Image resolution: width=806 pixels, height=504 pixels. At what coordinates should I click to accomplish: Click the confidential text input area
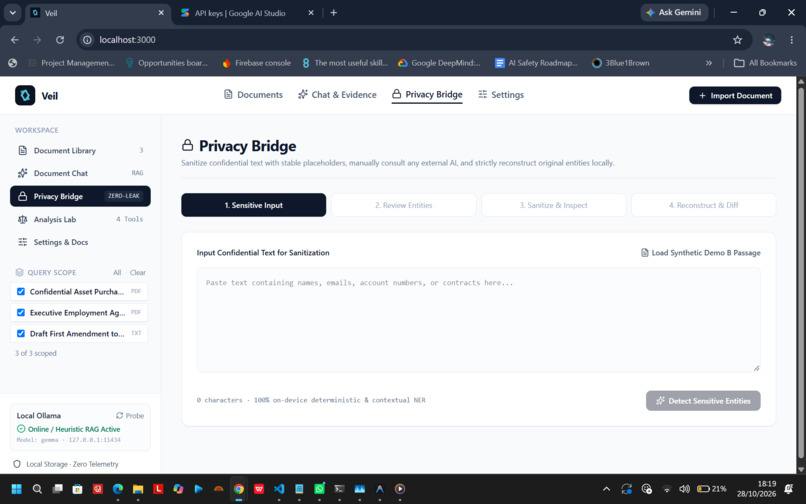tap(479, 320)
